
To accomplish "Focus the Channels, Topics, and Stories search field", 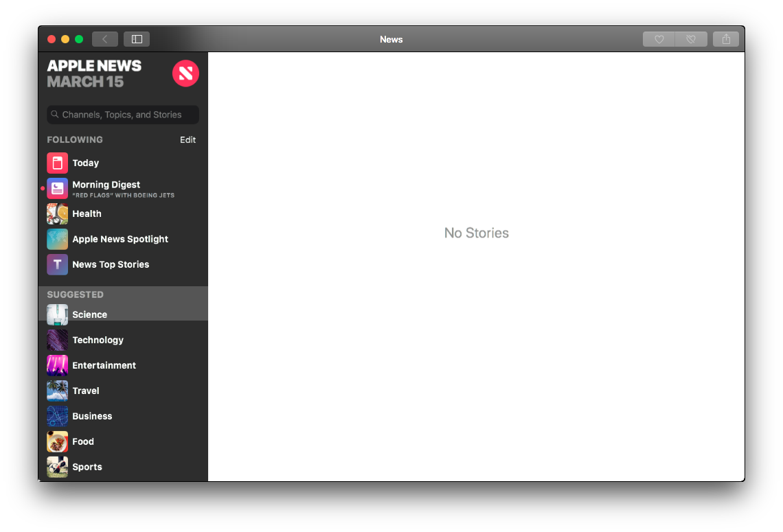I will tap(123, 114).
